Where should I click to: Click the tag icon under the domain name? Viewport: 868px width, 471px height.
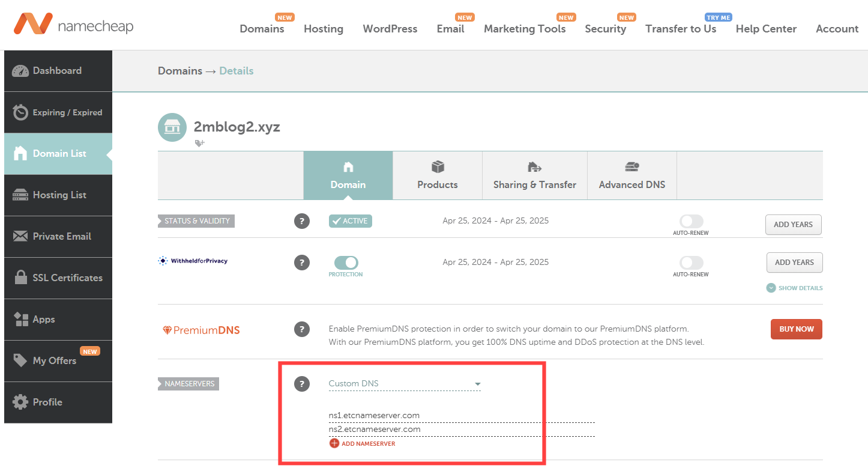(x=199, y=144)
